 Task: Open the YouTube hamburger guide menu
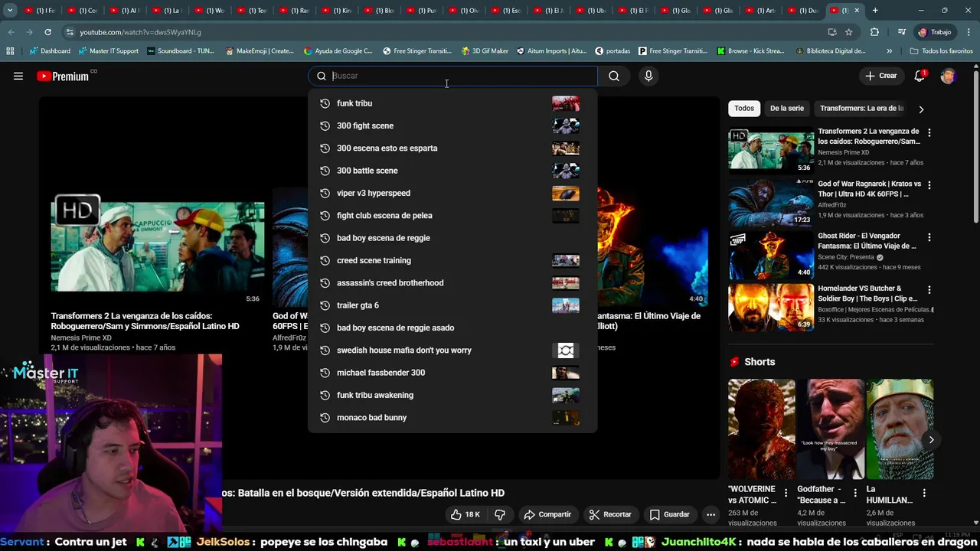pos(18,76)
